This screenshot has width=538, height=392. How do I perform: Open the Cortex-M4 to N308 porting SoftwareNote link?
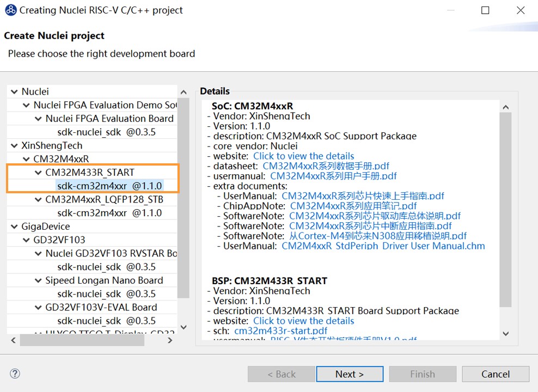pos(378,236)
